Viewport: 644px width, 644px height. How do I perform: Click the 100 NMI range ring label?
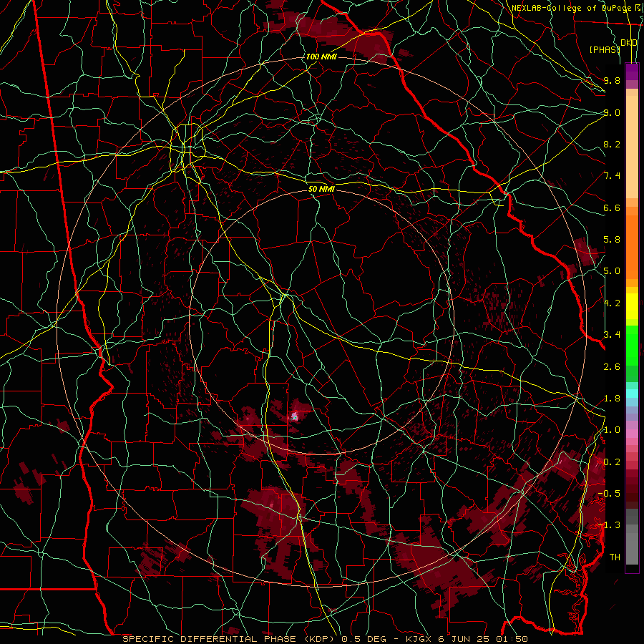[321, 57]
